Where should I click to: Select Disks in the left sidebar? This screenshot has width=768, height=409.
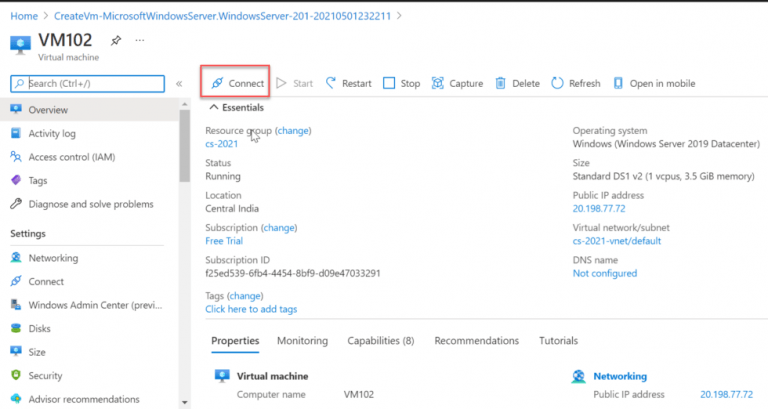[41, 328]
